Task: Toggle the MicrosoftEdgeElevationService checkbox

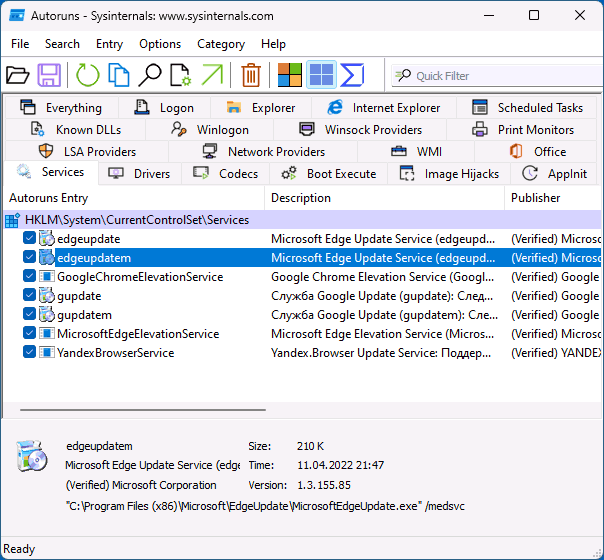Action: pyautogui.click(x=29, y=333)
